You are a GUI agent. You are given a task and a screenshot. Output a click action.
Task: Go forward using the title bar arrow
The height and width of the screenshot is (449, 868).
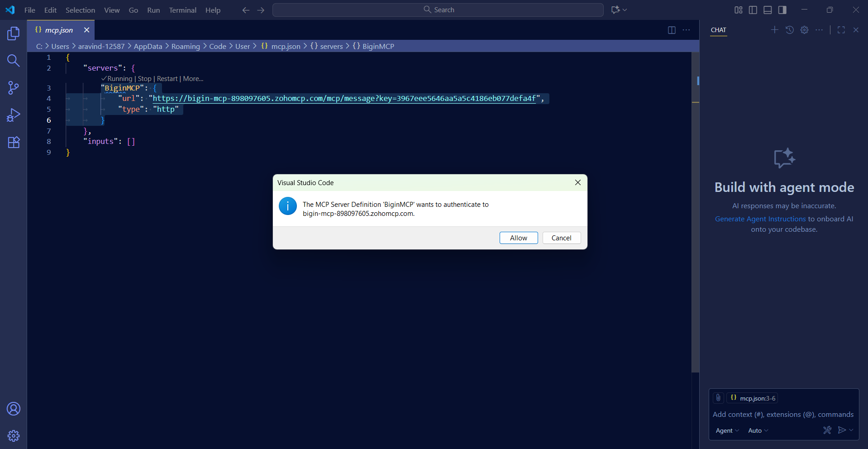261,10
